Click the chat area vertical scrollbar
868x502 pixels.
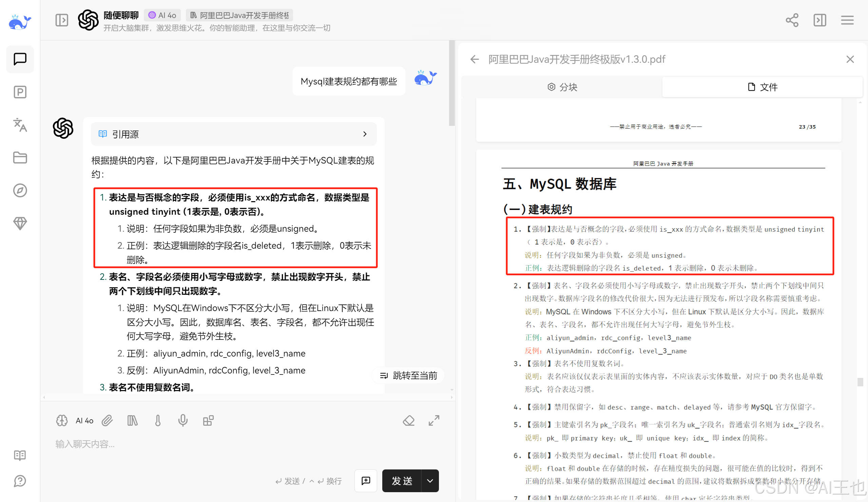point(451,83)
